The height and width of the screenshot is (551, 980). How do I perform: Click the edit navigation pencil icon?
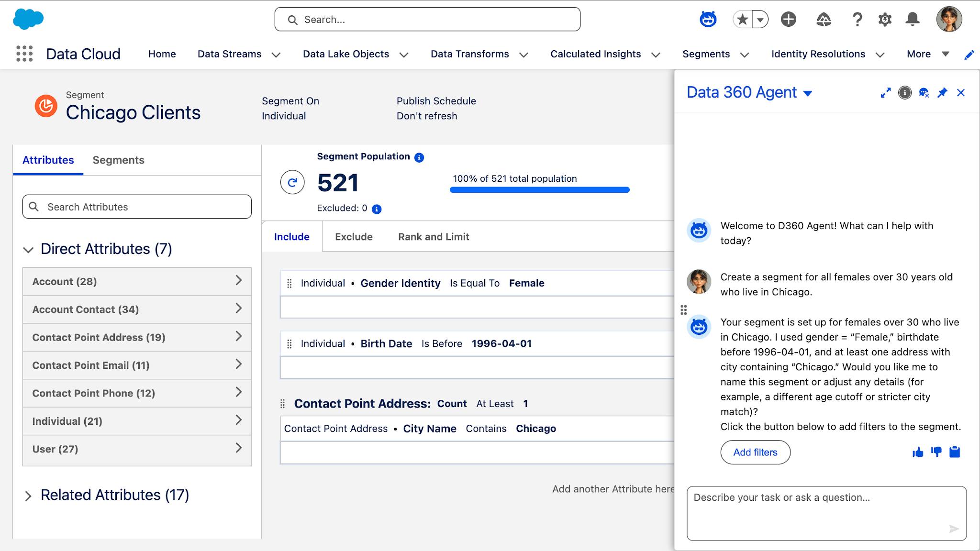pos(969,55)
